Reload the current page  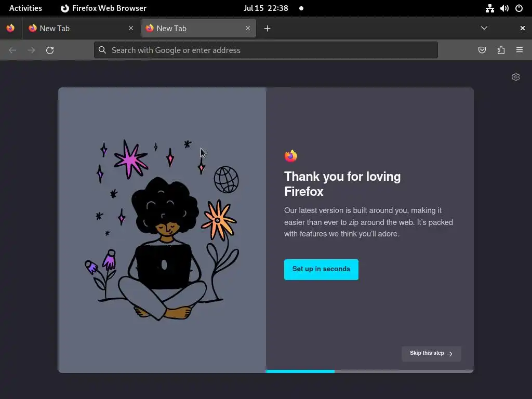pyautogui.click(x=50, y=50)
